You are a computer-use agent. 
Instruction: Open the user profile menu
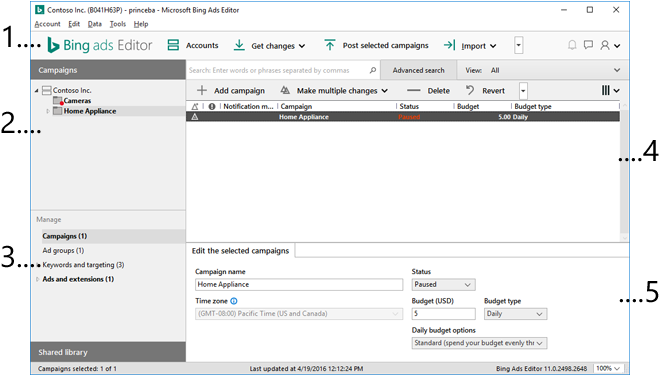click(610, 45)
